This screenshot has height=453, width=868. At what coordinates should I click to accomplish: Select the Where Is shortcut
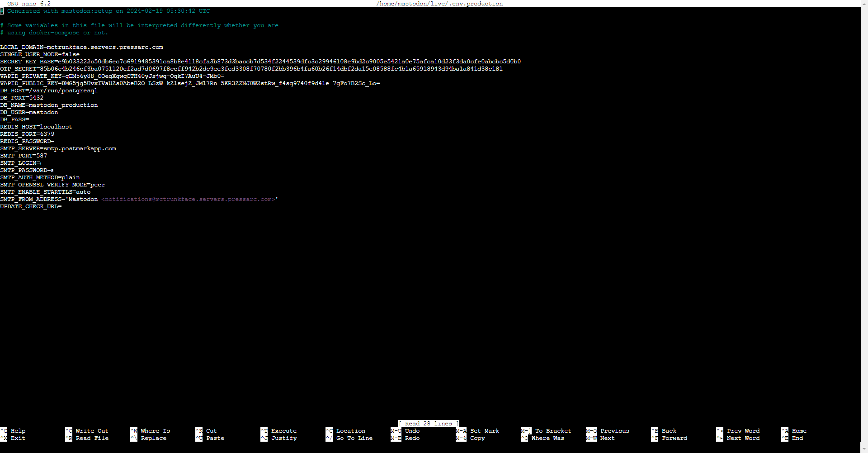click(x=155, y=431)
